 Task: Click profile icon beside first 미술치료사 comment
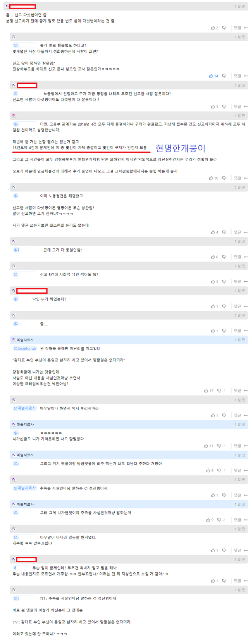[14, 340]
